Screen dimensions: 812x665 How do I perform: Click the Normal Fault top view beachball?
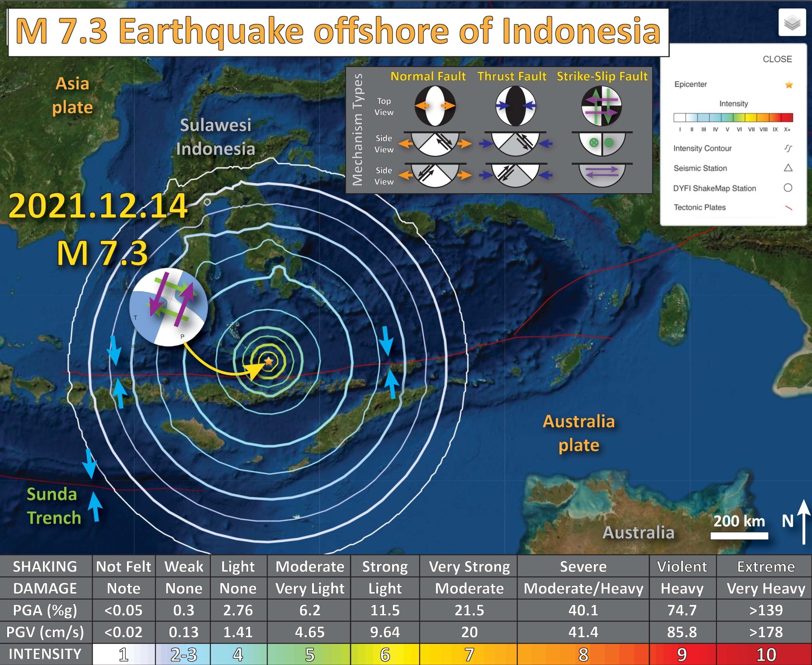(x=435, y=106)
